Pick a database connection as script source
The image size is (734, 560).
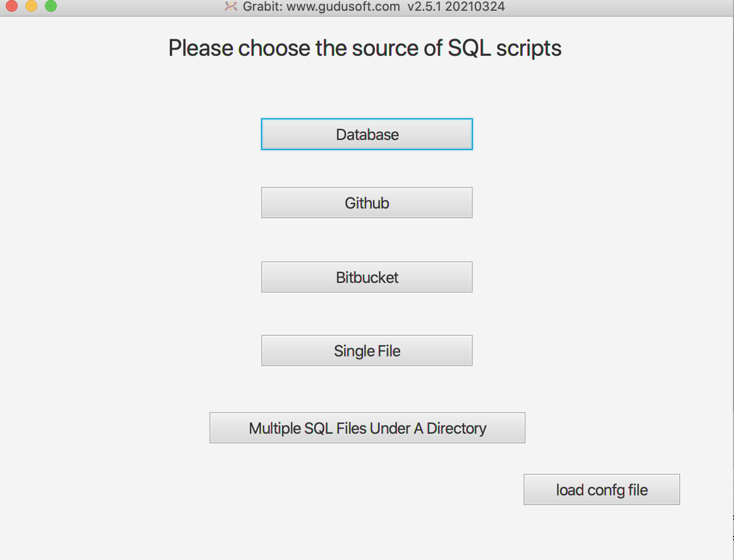[x=367, y=134]
